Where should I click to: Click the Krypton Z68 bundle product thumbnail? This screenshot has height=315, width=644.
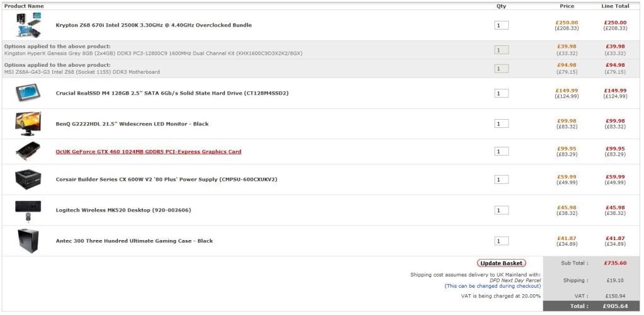coord(28,25)
